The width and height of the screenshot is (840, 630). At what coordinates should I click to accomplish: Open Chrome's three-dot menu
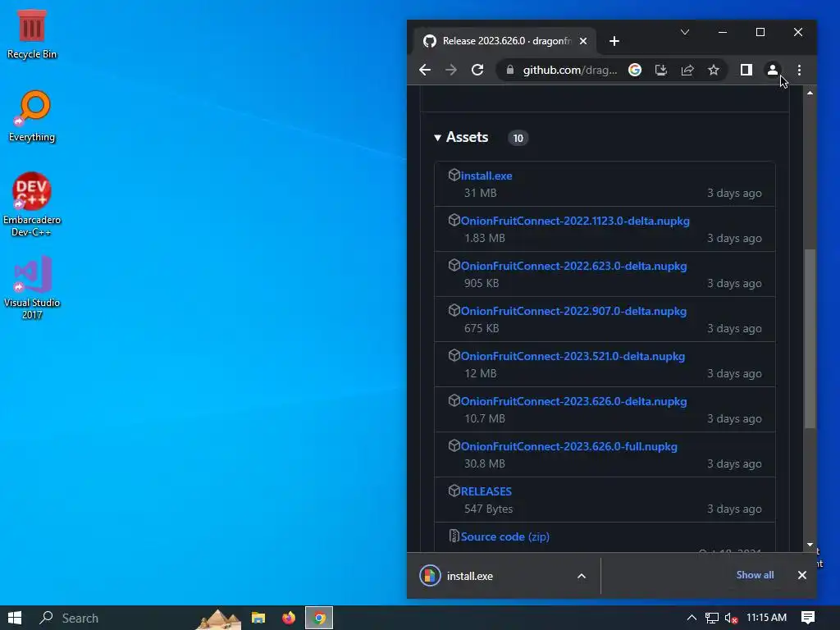click(x=799, y=71)
